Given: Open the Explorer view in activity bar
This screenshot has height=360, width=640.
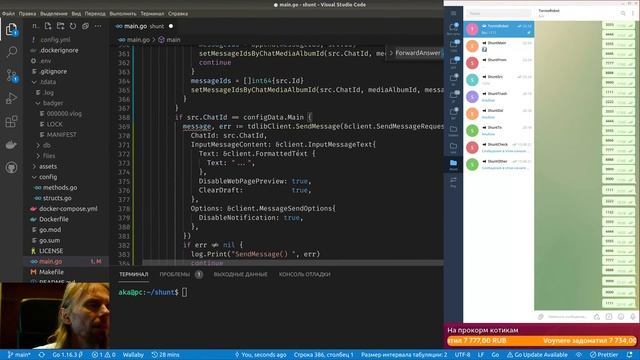Looking at the screenshot, I should [11, 29].
